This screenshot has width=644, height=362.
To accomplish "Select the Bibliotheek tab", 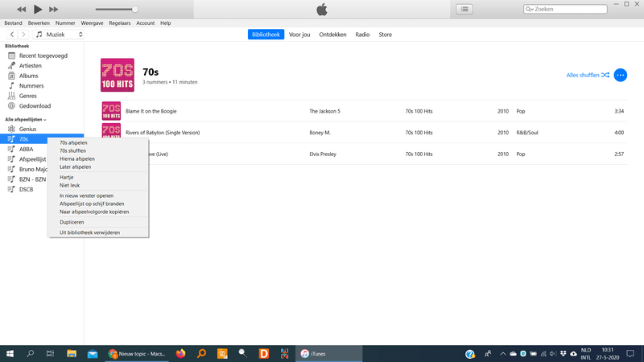I will pyautogui.click(x=266, y=35).
